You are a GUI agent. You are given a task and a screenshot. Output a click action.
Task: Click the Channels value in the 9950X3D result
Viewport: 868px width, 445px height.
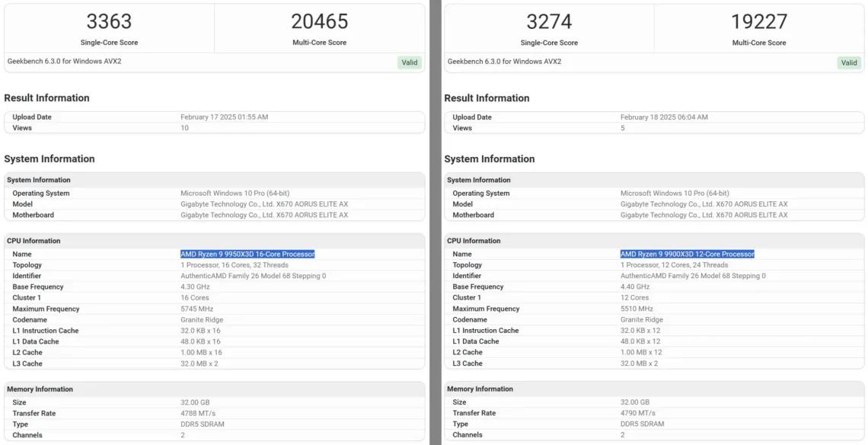pyautogui.click(x=183, y=435)
